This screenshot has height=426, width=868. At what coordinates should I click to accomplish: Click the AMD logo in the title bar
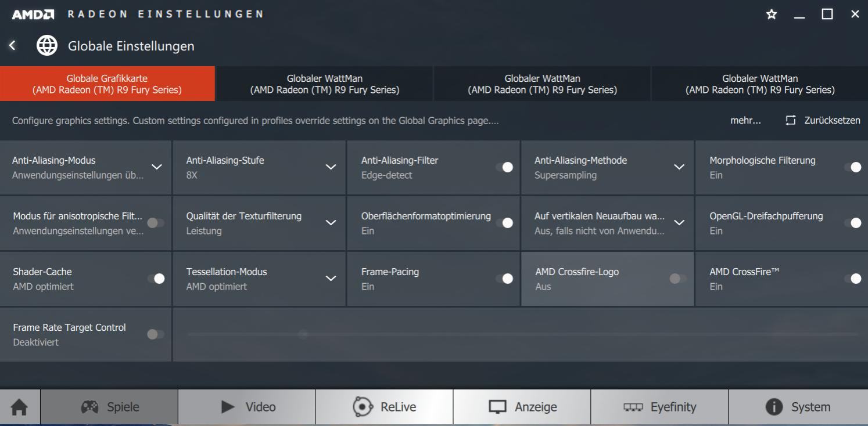coord(33,14)
